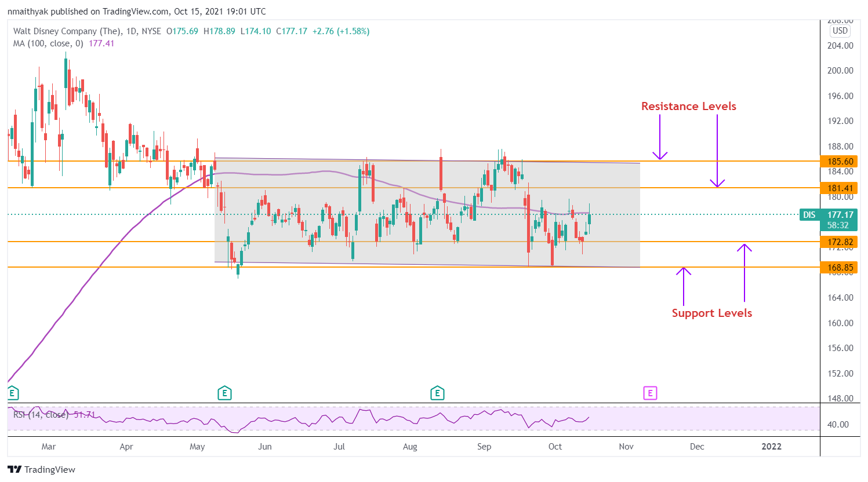This screenshot has height=482, width=868.
Task: Select the down arrow pointing at 185.60 line
Action: point(660,137)
